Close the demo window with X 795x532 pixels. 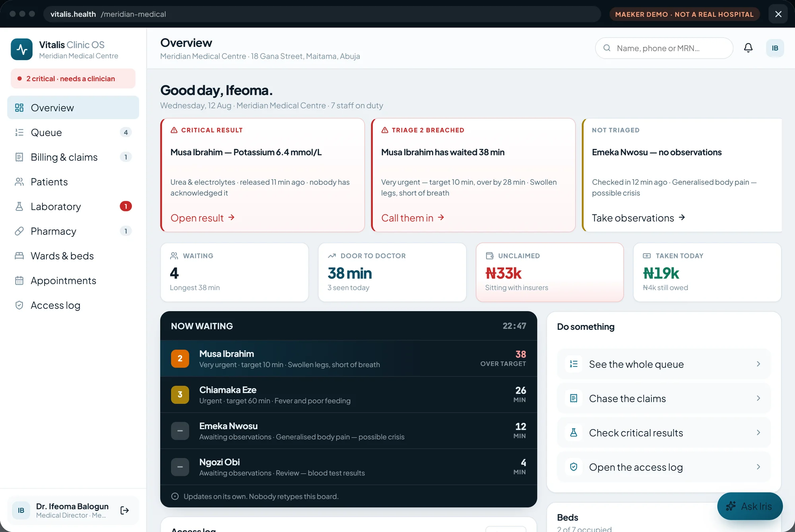click(778, 14)
